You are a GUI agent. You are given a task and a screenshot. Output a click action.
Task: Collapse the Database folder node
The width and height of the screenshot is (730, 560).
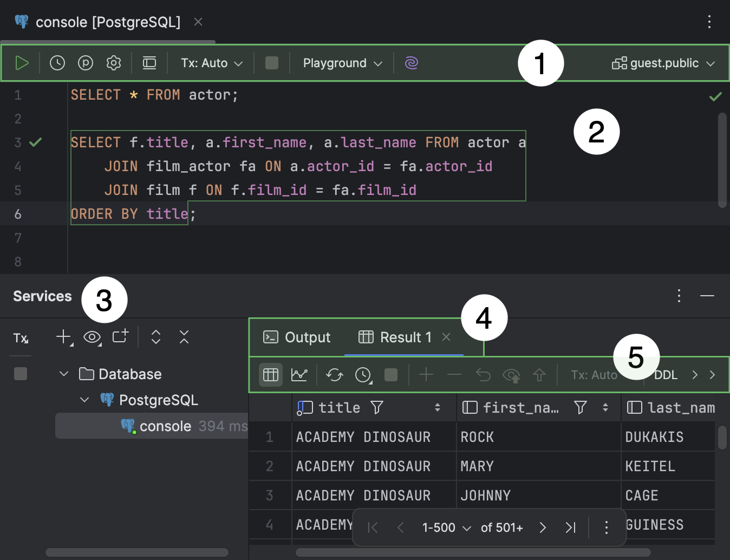[63, 374]
